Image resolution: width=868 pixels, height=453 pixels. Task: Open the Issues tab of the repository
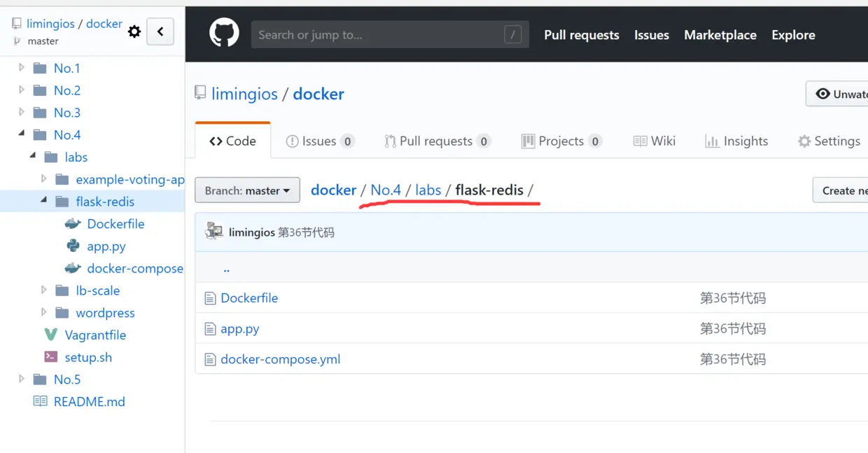(x=320, y=141)
